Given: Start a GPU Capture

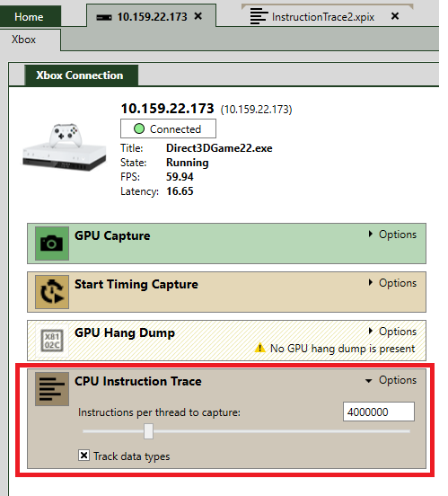Looking at the screenshot, I should pyautogui.click(x=226, y=244).
